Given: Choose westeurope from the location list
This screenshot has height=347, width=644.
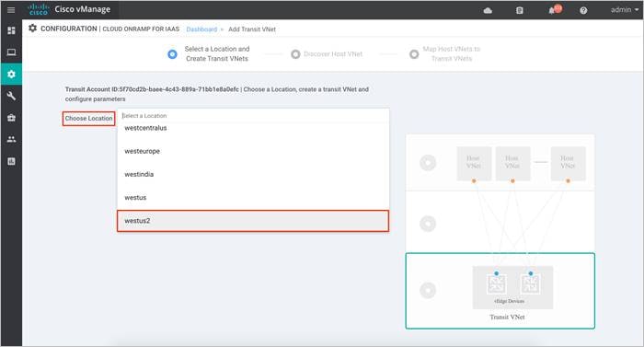Looking at the screenshot, I should pos(253,151).
